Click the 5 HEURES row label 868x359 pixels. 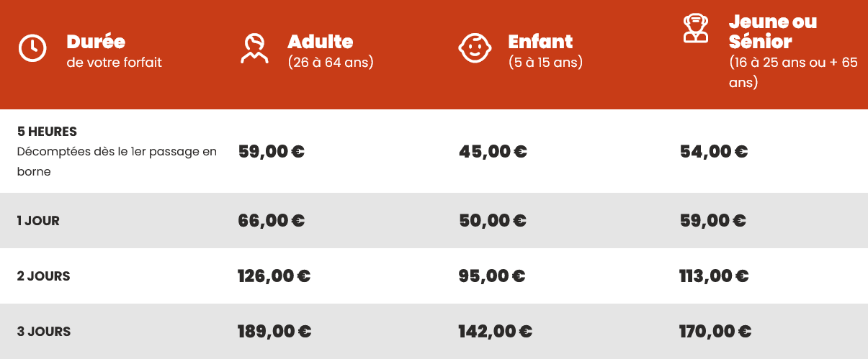click(x=47, y=132)
